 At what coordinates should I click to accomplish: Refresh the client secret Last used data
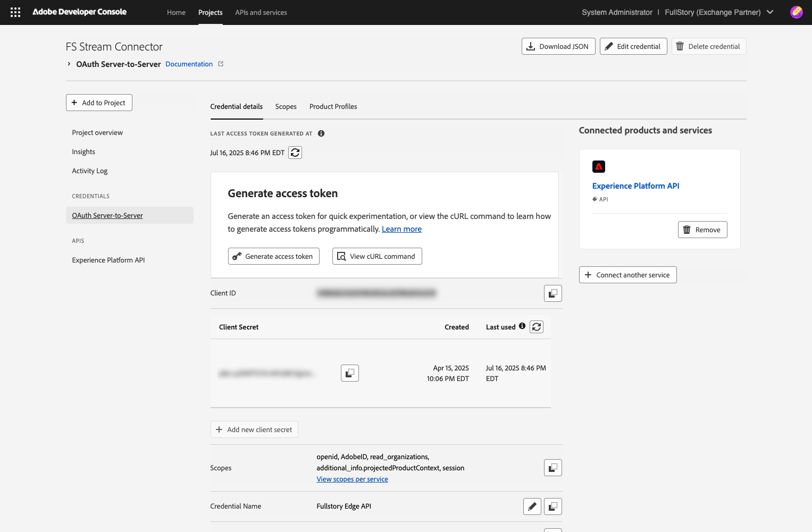(x=537, y=327)
